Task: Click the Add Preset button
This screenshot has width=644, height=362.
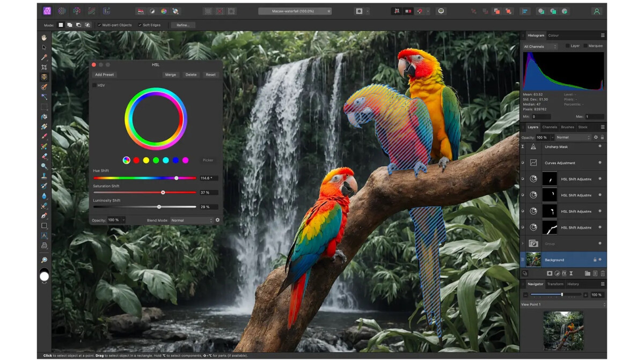Action: coord(104,75)
